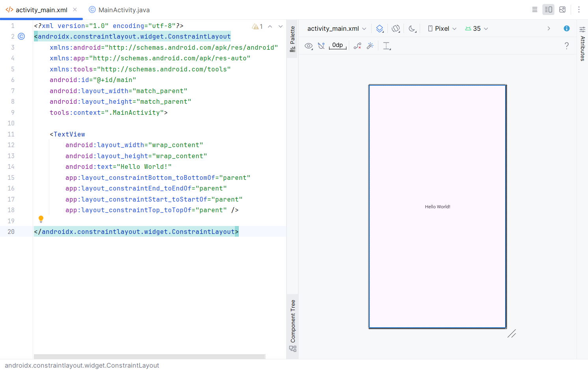The image size is (588, 370).
Task: Open the Guidelines menu
Action: tap(387, 46)
